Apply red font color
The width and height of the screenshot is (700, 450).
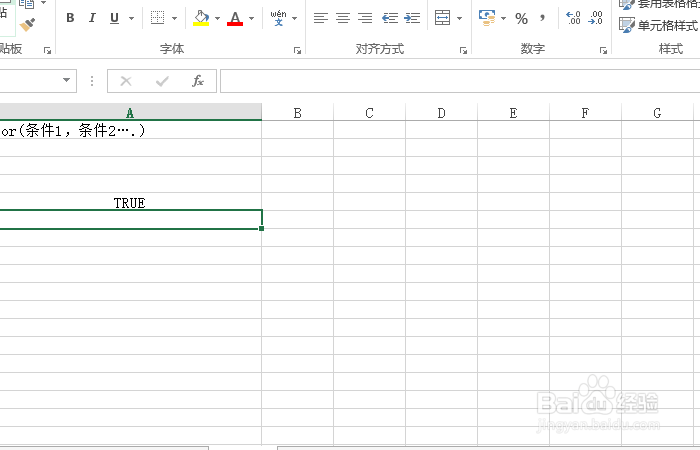pos(235,18)
